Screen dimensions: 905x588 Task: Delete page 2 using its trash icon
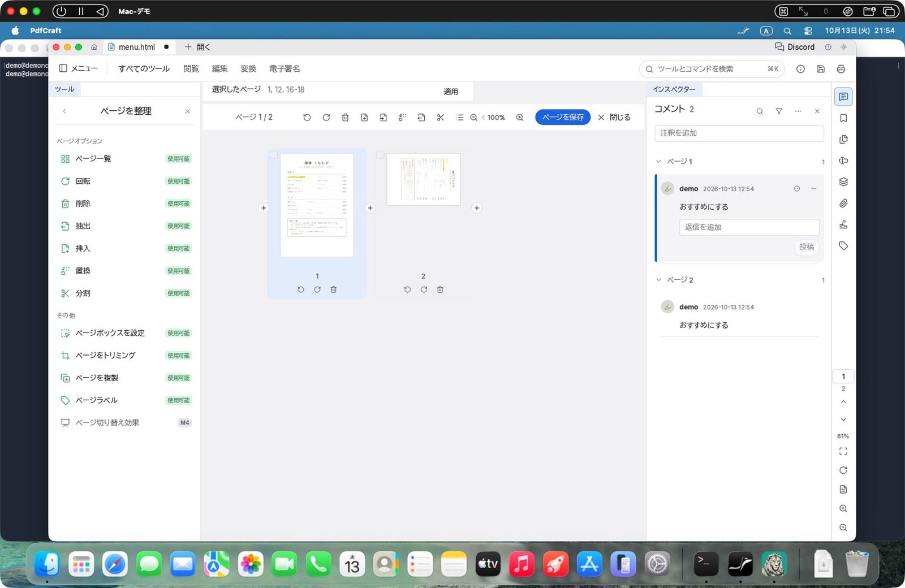pos(440,289)
